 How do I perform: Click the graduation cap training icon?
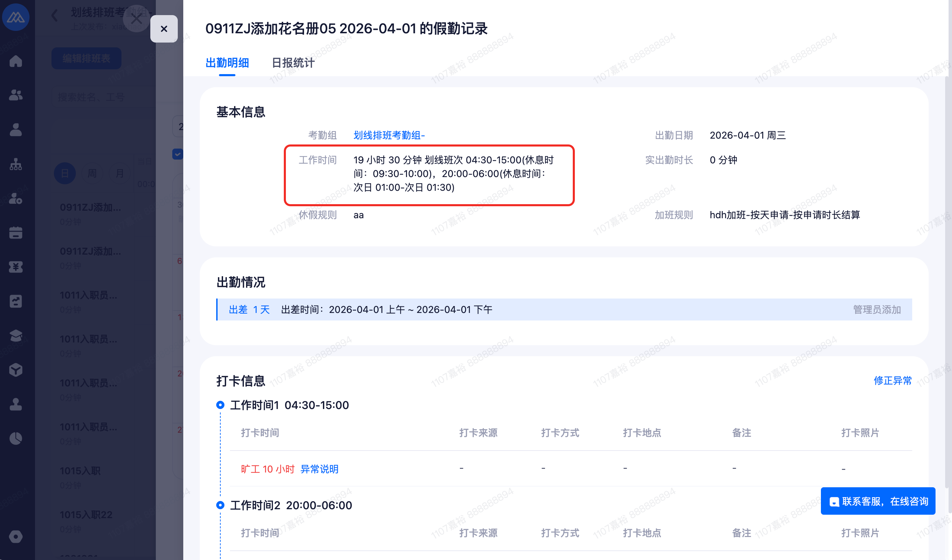tap(15, 335)
